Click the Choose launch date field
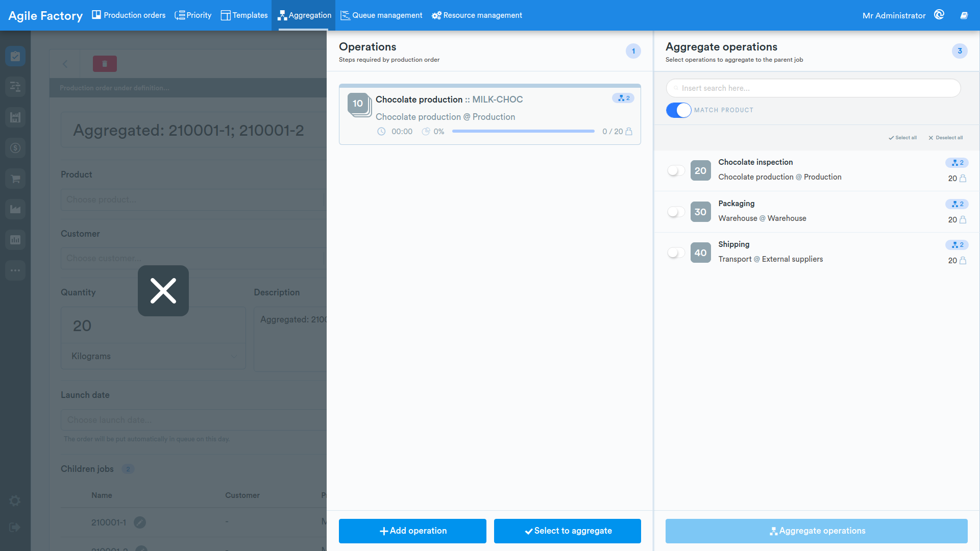The height and width of the screenshot is (551, 980). pos(193,420)
